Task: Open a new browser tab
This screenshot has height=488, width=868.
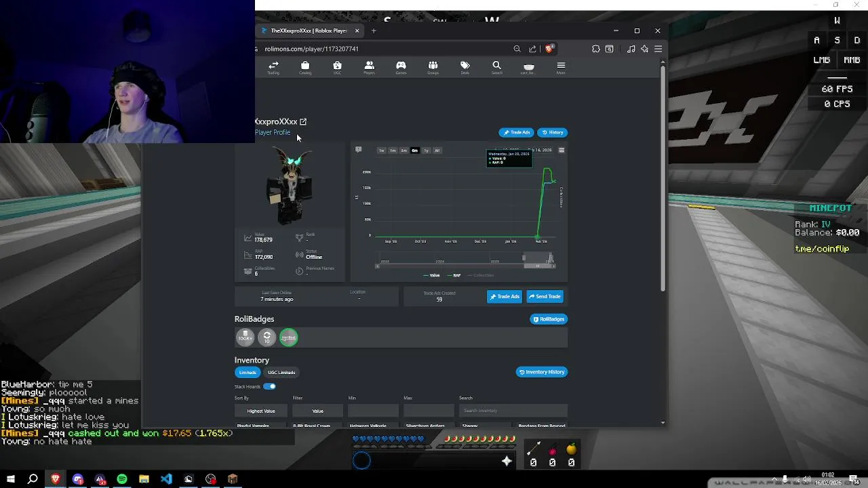Action: point(374,30)
